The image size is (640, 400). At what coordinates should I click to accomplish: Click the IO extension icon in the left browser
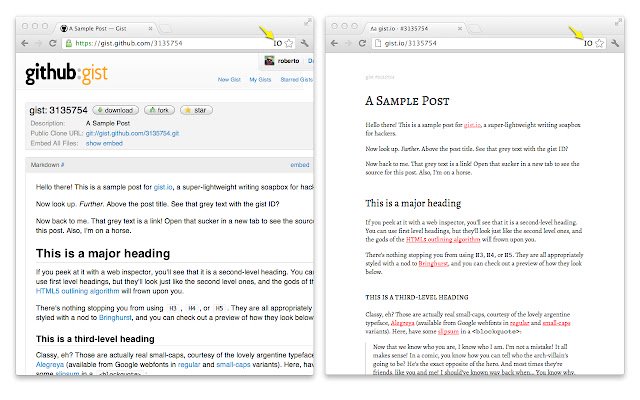point(278,43)
